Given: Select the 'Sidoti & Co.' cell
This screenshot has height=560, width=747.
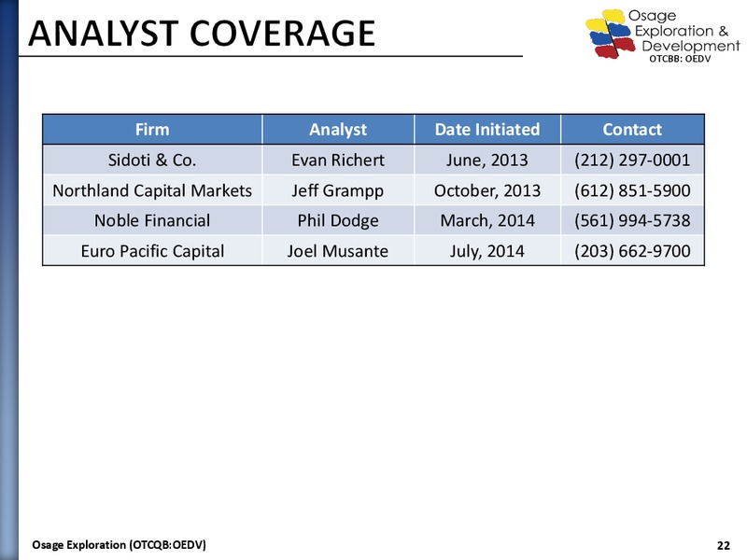Looking at the screenshot, I should 152,160.
